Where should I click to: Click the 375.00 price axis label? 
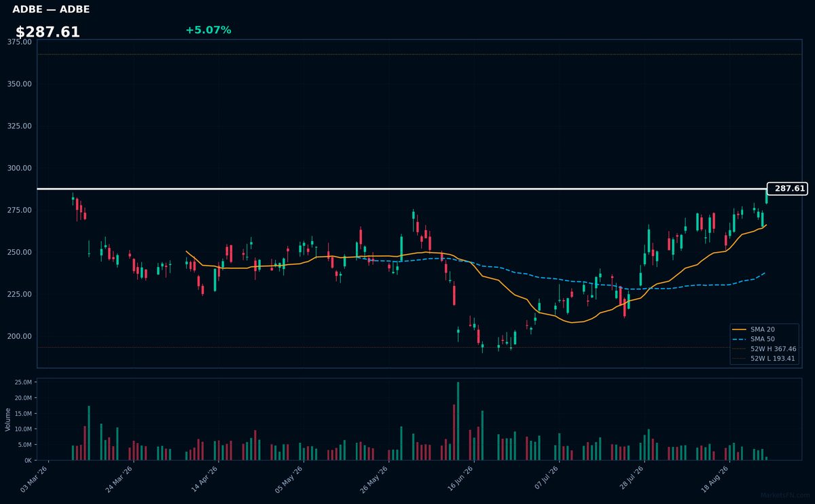click(x=20, y=42)
